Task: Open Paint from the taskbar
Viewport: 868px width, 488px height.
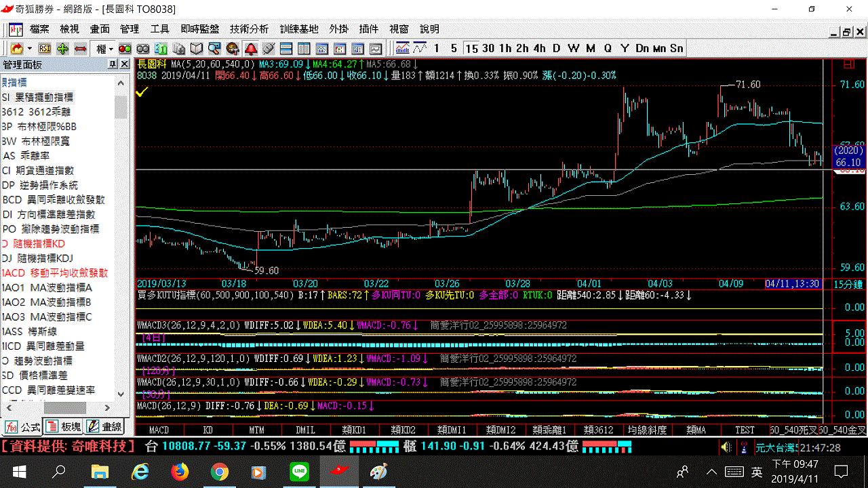Action: [378, 472]
